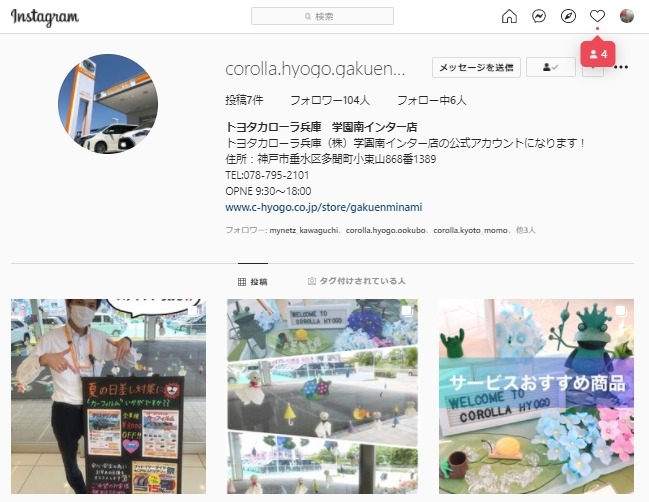View フォロワー104人 followers list
The width and height of the screenshot is (649, 502).
coord(330,100)
